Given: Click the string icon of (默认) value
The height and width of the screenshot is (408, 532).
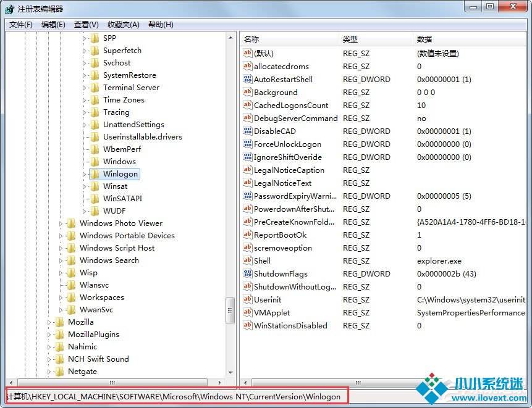Looking at the screenshot, I should pyautogui.click(x=248, y=53).
